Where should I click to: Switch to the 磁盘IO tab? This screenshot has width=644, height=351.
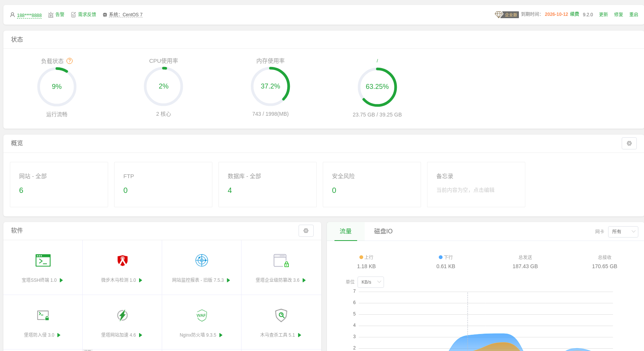coord(383,231)
